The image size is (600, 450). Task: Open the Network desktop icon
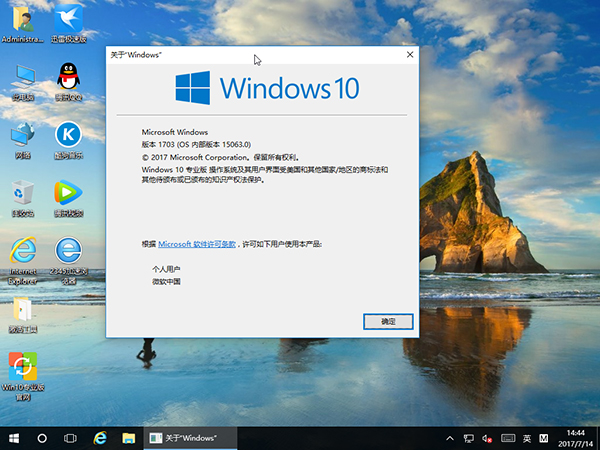coord(22,135)
